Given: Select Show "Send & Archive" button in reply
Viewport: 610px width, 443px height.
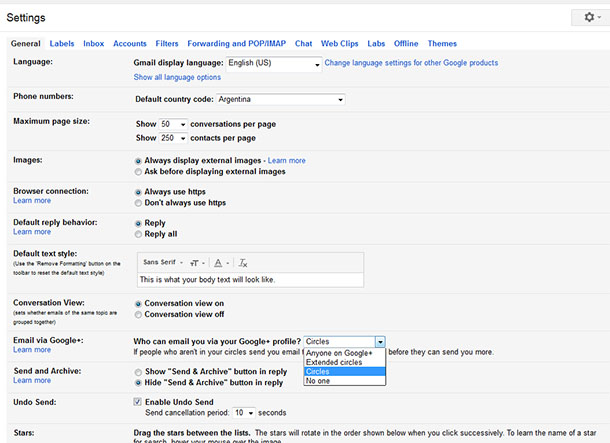Looking at the screenshot, I should pos(138,372).
